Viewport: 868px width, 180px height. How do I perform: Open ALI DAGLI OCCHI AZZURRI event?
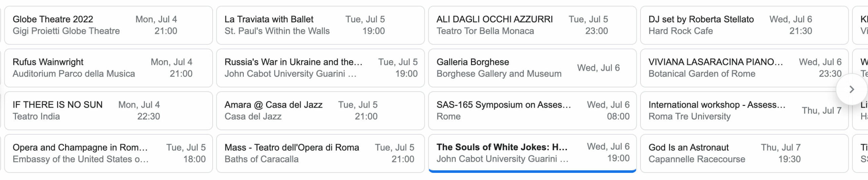pos(532,25)
